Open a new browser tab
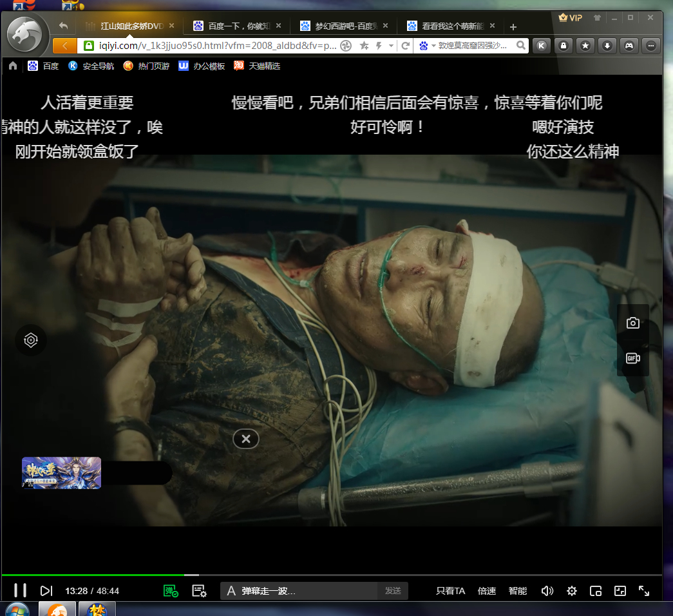Image resolution: width=673 pixels, height=616 pixels. (x=513, y=27)
